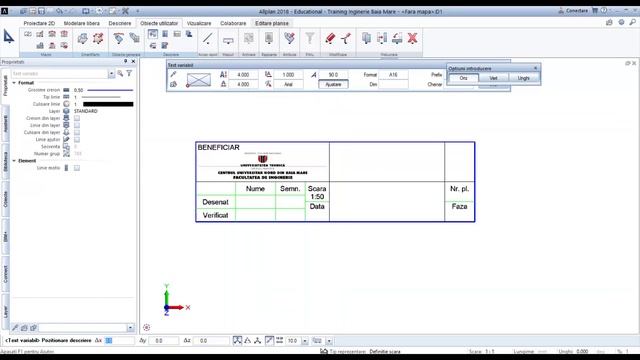Toggle the Culoare din layer checkbox
Image resolution: width=640 pixels, height=360 pixels.
(x=77, y=132)
